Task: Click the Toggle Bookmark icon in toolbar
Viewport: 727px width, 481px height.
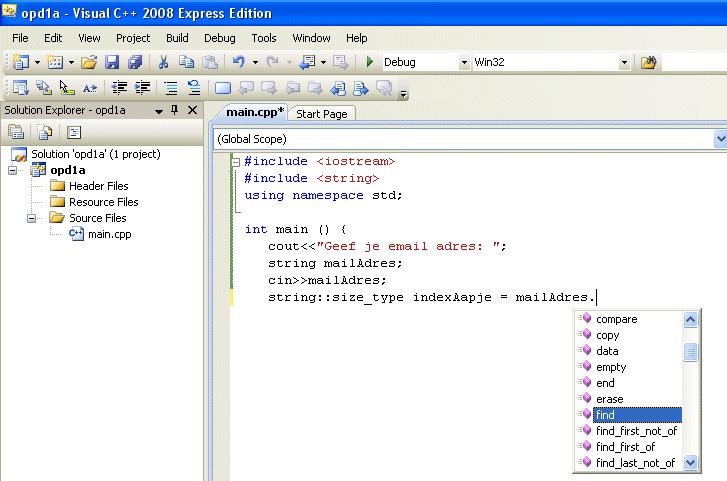Action: pyautogui.click(x=222, y=88)
